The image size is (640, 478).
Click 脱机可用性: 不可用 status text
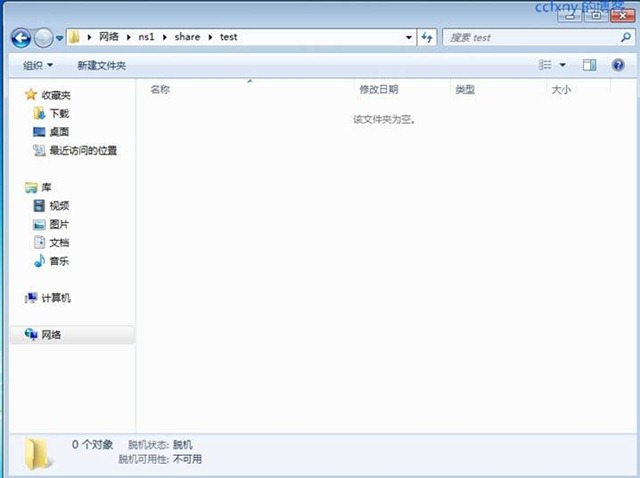point(160,459)
